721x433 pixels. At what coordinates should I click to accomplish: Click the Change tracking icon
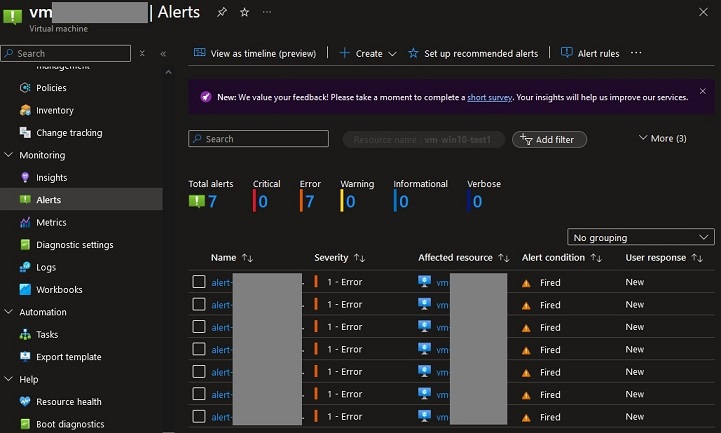[25, 132]
